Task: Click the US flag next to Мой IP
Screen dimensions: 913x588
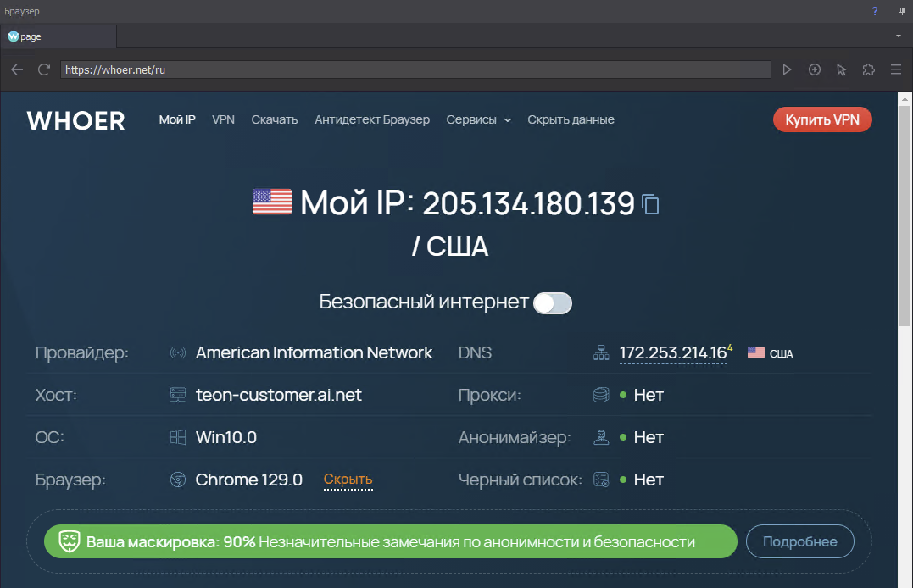Action: tap(272, 202)
